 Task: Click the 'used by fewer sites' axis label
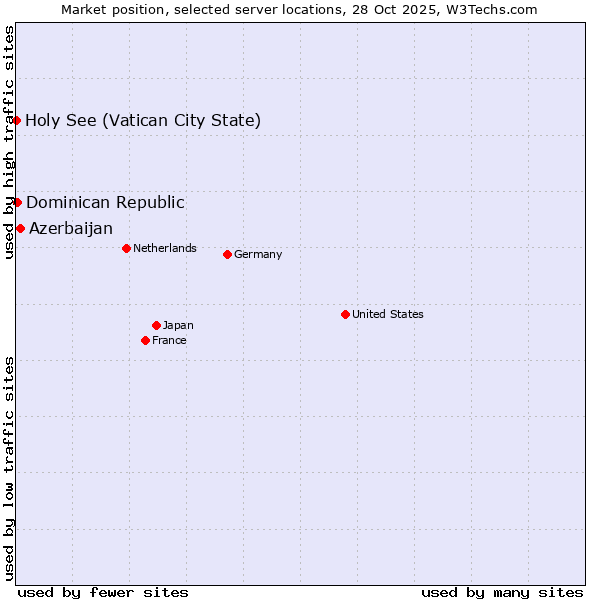coord(103,592)
